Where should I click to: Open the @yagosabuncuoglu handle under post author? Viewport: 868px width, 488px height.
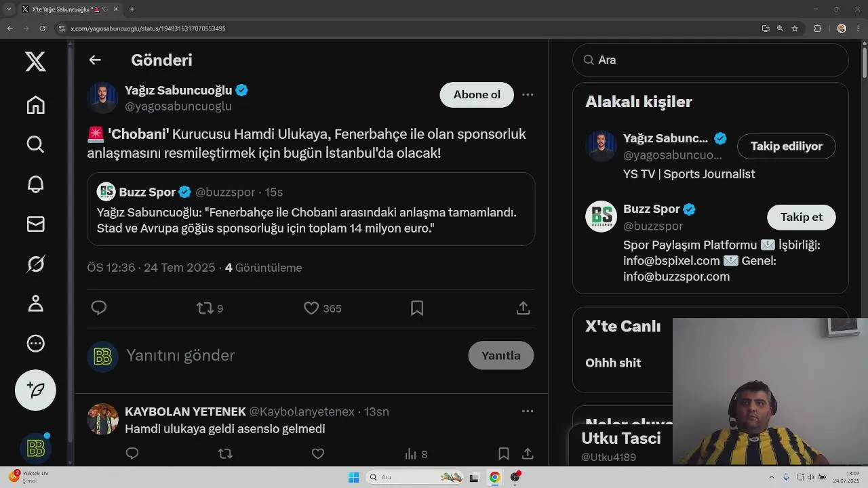click(178, 106)
